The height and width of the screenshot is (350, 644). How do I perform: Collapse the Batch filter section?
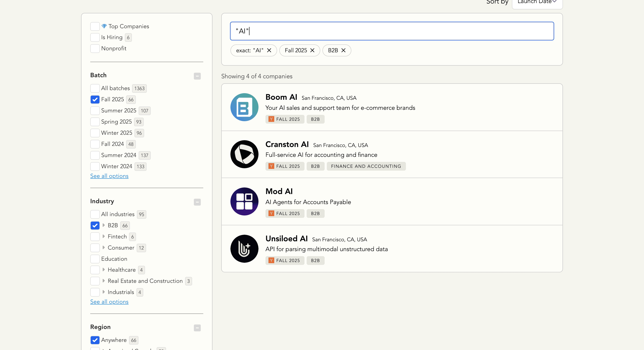point(197,76)
